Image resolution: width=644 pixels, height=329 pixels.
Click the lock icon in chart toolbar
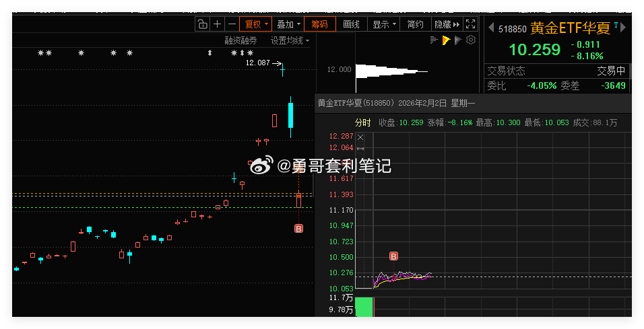point(203,24)
